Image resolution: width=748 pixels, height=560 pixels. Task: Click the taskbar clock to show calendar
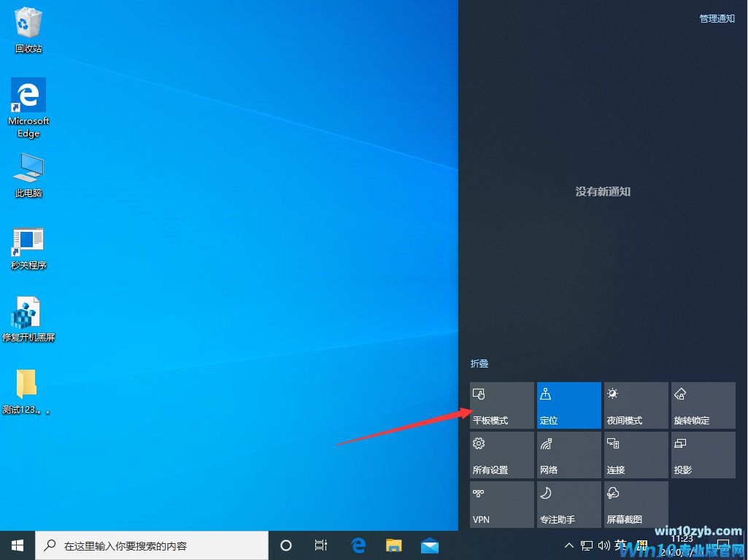point(682,545)
